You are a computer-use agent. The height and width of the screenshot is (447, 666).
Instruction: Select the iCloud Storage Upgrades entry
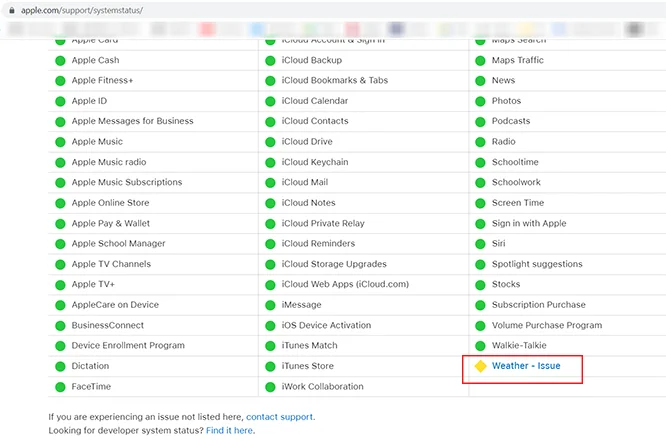334,264
